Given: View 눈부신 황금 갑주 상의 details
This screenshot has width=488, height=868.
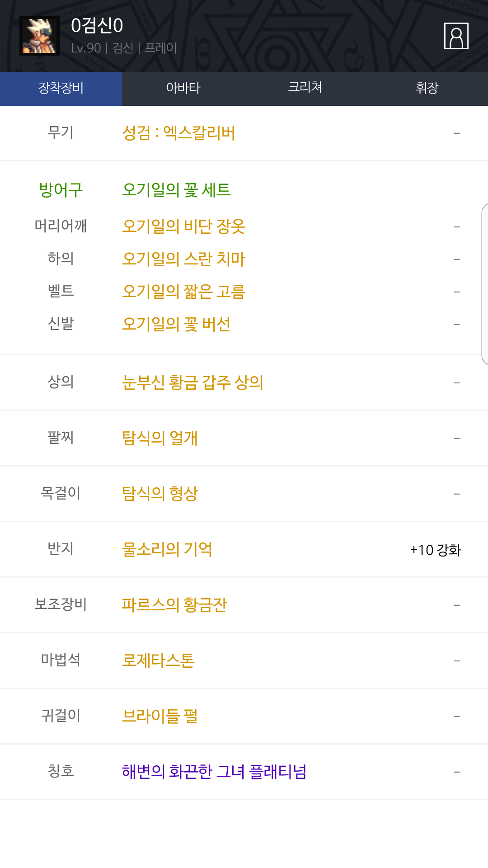Looking at the screenshot, I should coord(192,382).
